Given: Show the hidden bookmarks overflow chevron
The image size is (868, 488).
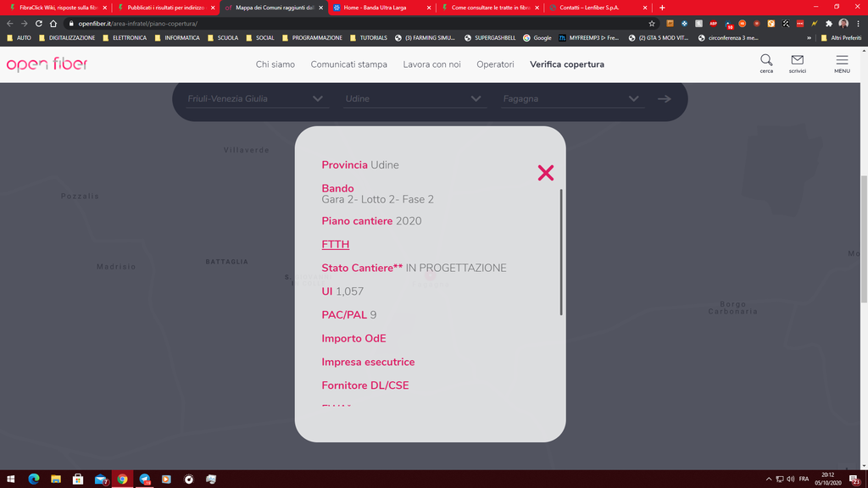Looking at the screenshot, I should click(x=809, y=38).
